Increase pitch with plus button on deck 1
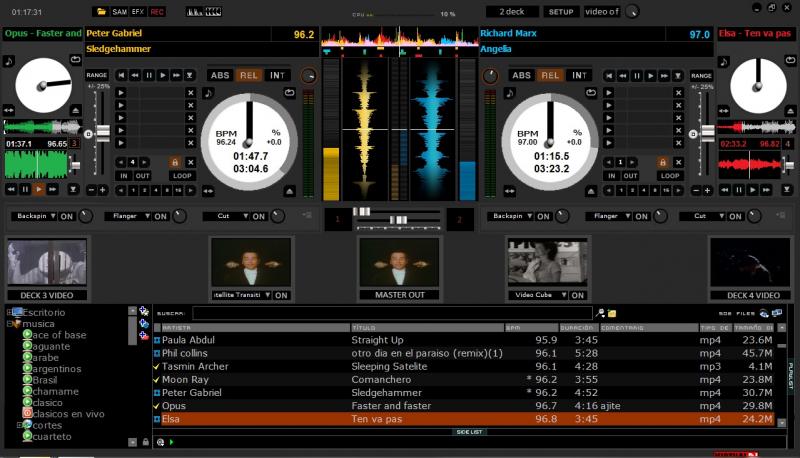This screenshot has height=458, width=800. [x=103, y=190]
